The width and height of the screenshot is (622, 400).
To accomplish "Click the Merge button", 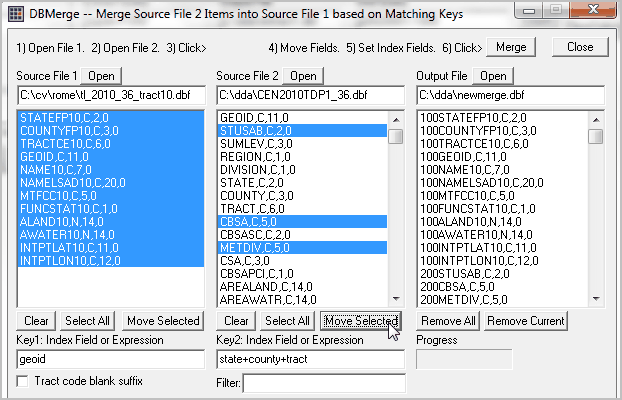I will click(x=511, y=47).
